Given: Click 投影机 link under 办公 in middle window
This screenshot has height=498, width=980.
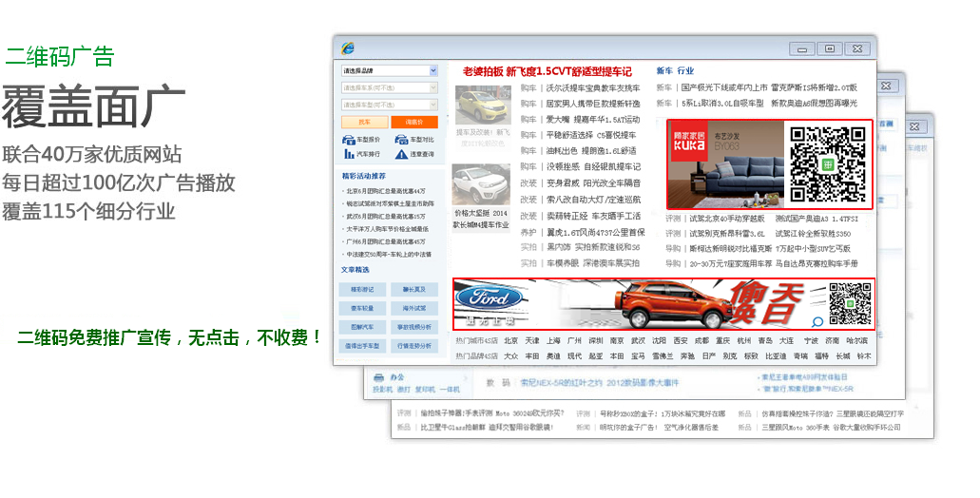Looking at the screenshot, I should (382, 390).
